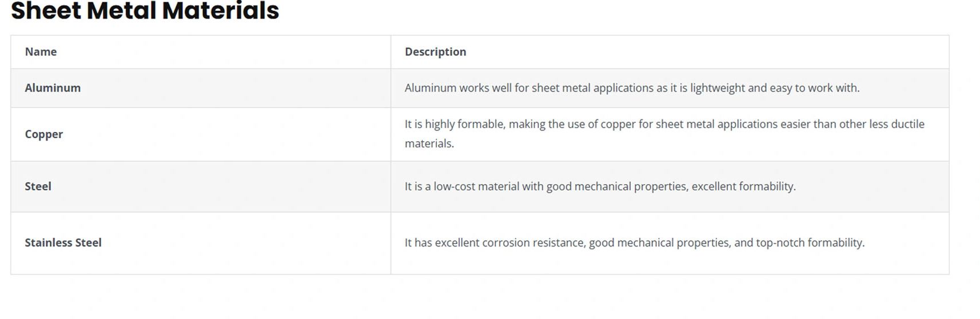
Task: Click the word "copper" in Copper's description
Action: click(x=618, y=124)
